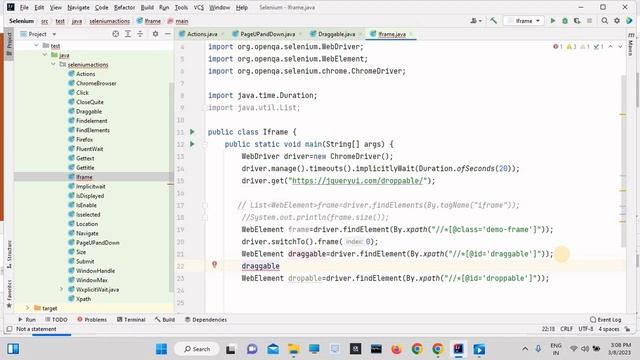Collapse the test folder in project tree
This screenshot has width=640, height=360.
36,45
